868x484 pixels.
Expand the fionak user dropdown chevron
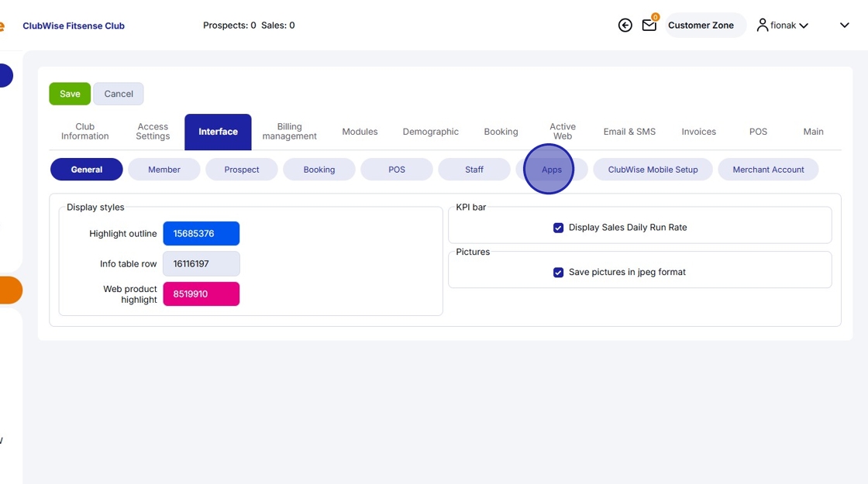804,26
